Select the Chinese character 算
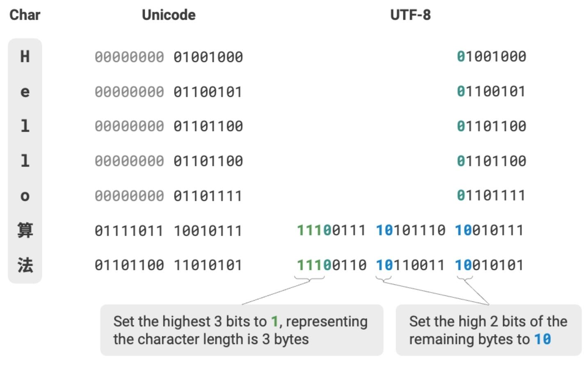 tap(25, 230)
